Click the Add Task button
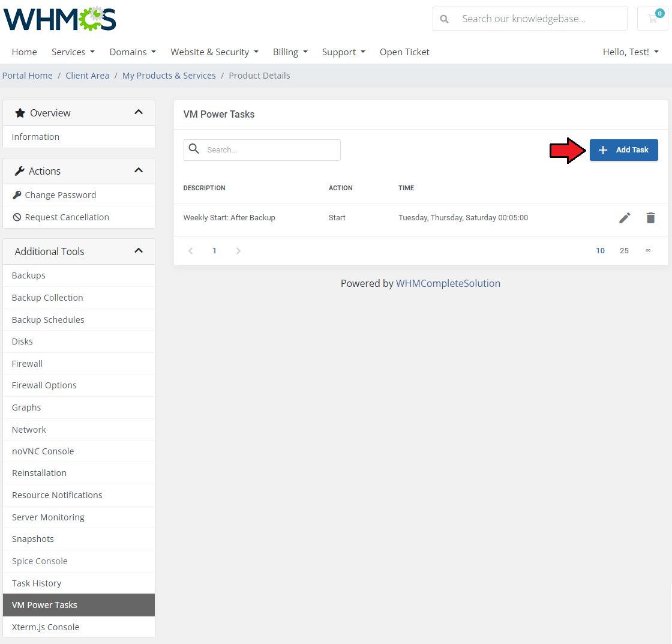 (x=623, y=150)
